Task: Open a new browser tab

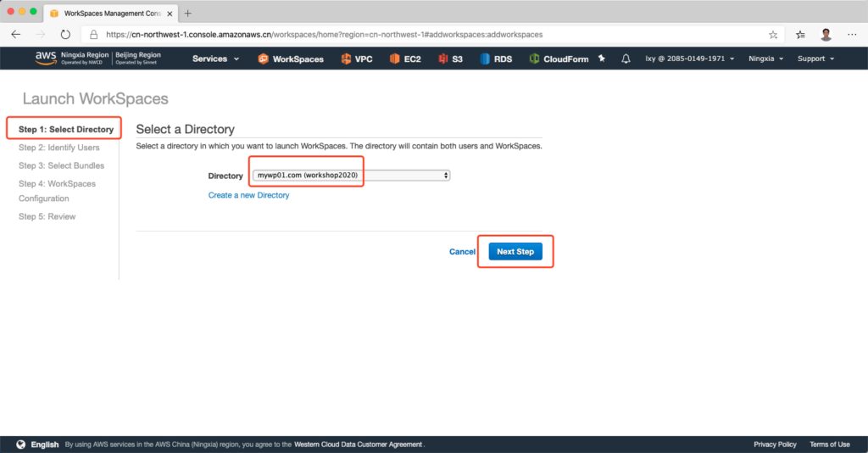Action: 187,13
